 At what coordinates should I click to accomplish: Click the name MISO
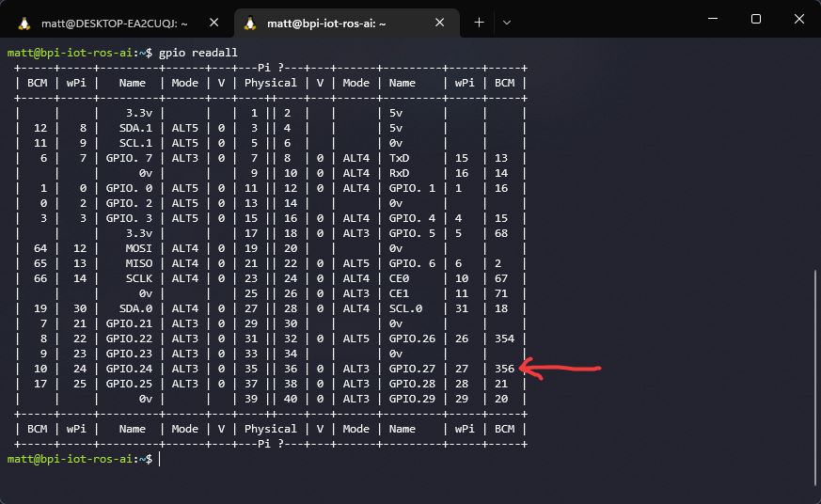tap(139, 263)
